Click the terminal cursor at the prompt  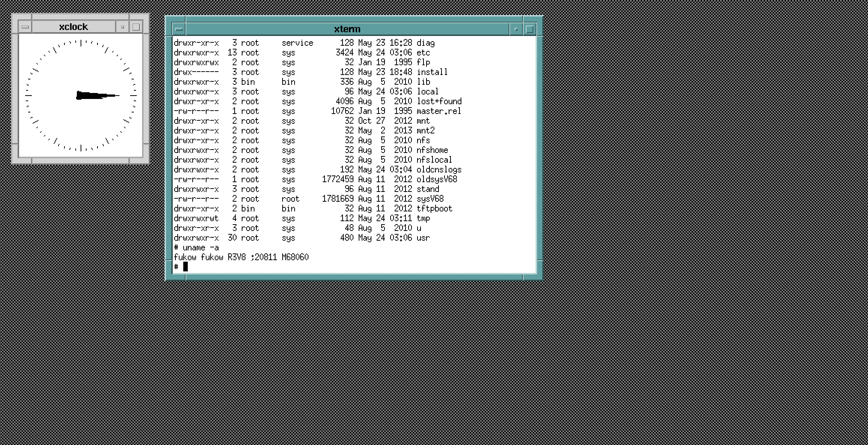tap(185, 267)
